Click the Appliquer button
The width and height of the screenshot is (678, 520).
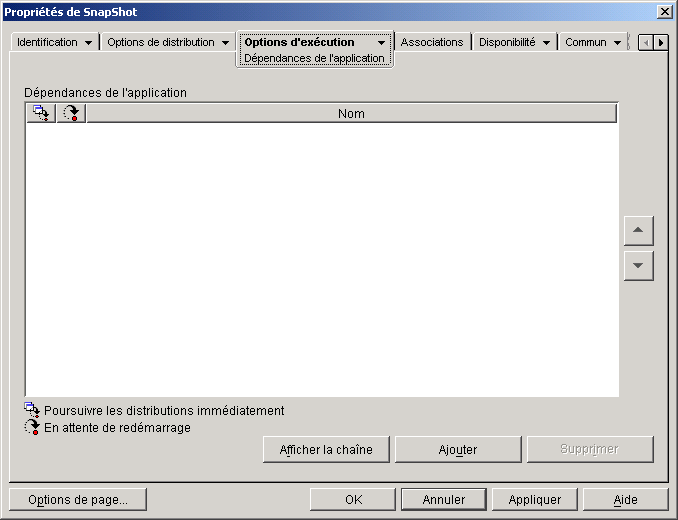535,500
